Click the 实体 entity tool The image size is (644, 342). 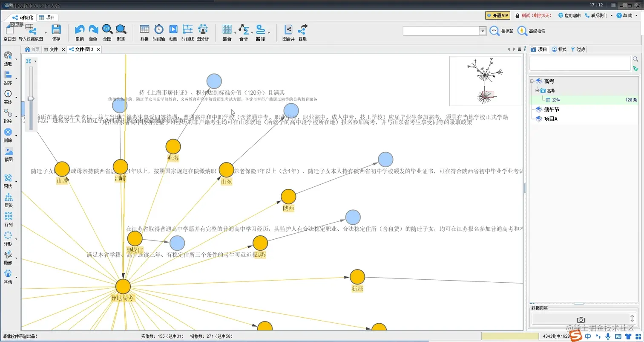8,97
